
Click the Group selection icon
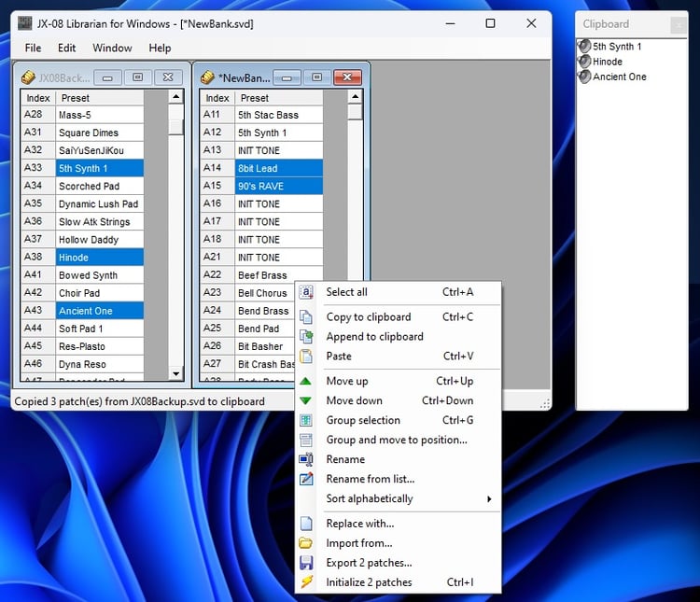tap(306, 420)
